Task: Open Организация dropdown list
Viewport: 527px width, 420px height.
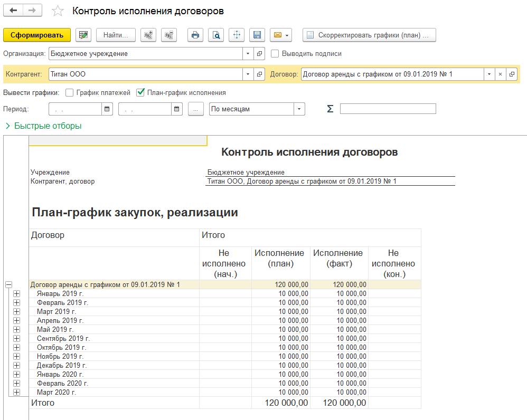Action: pos(248,53)
